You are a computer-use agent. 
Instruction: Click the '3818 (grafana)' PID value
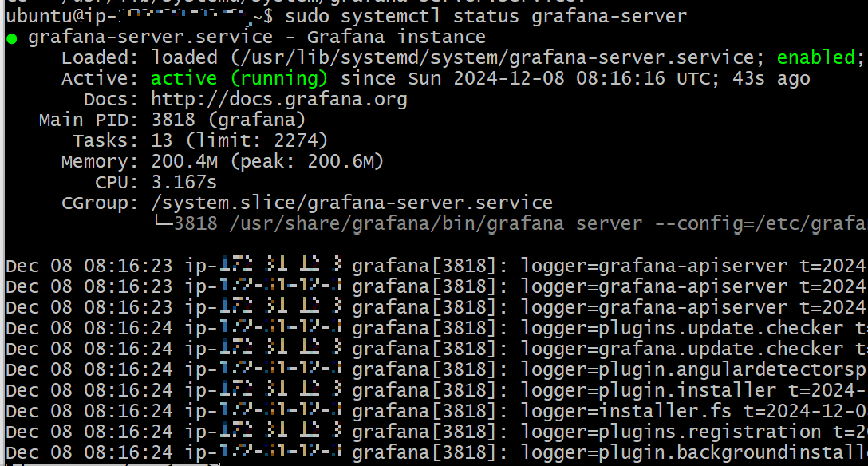click(228, 120)
